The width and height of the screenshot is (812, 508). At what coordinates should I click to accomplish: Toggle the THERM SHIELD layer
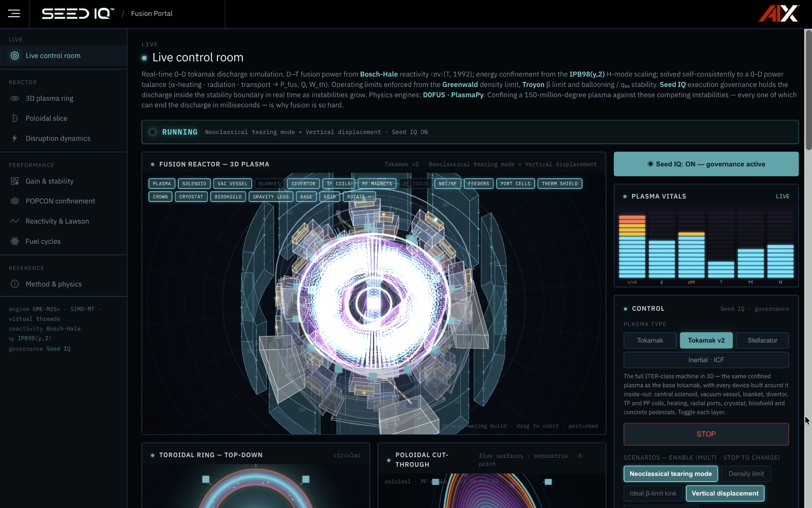pyautogui.click(x=560, y=183)
